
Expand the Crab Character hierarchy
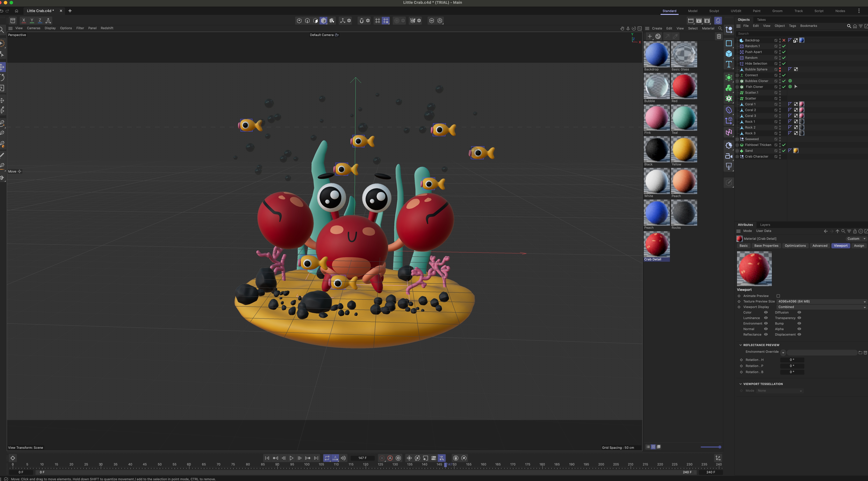coord(737,157)
